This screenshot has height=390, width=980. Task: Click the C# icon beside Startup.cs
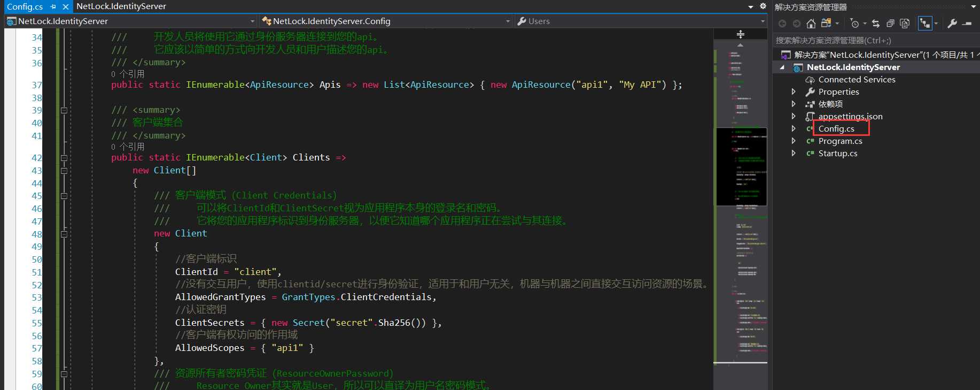pos(811,154)
